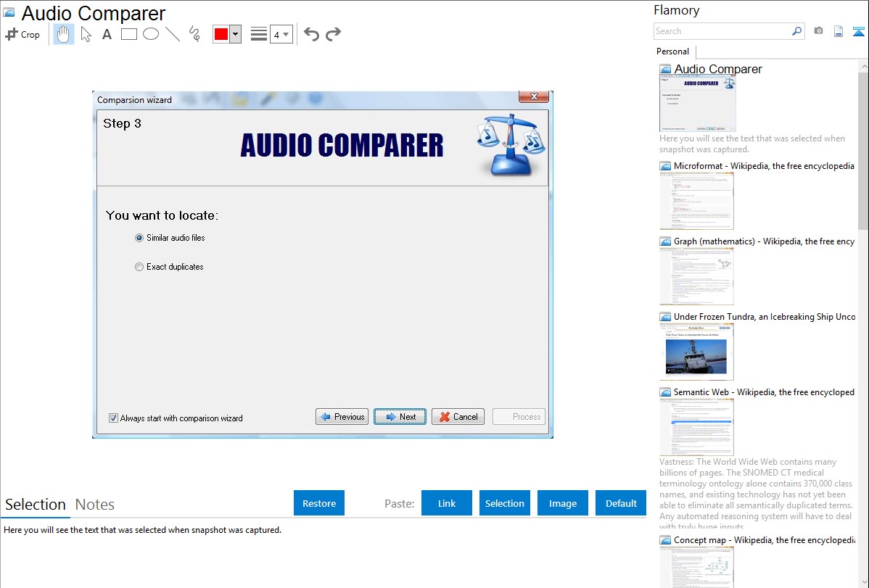Image resolution: width=869 pixels, height=588 pixels.
Task: Undo the last annotation
Action: [x=311, y=34]
